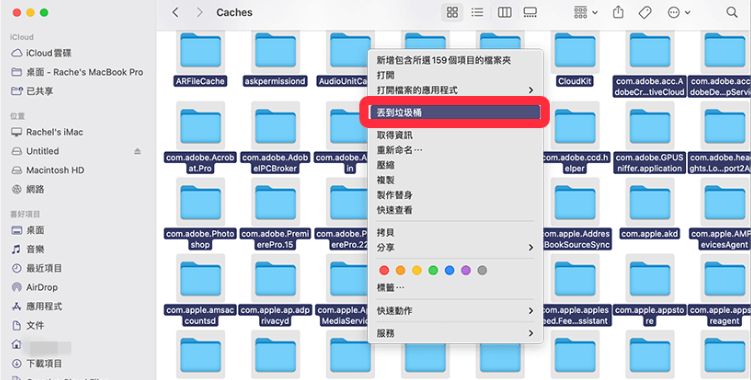
Task: Choose 新增包含所選159個項目的檔案夾
Action: coord(455,60)
